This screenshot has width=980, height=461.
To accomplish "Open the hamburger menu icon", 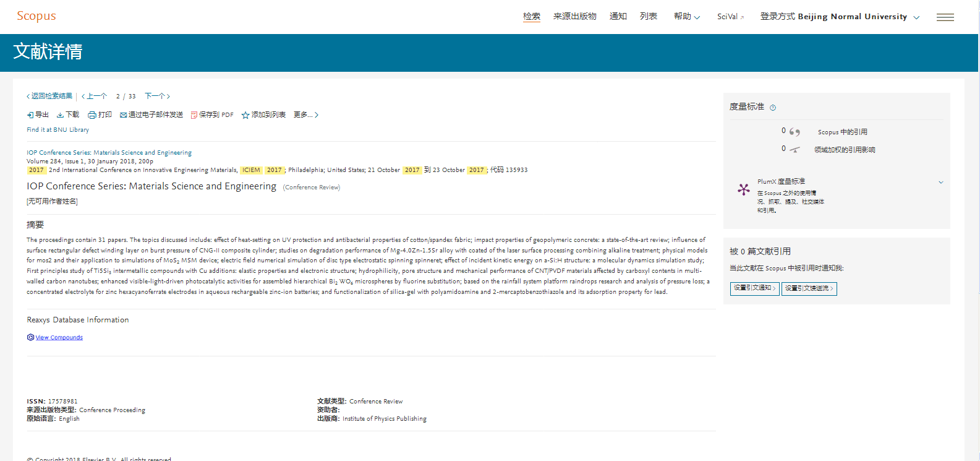I will pyautogui.click(x=945, y=17).
